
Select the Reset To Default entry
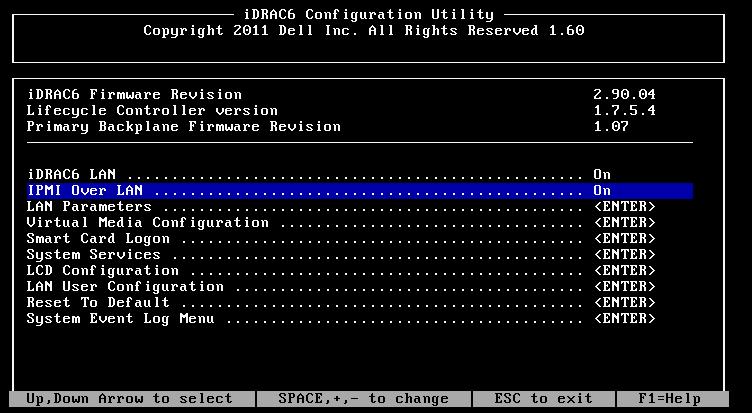(x=98, y=302)
